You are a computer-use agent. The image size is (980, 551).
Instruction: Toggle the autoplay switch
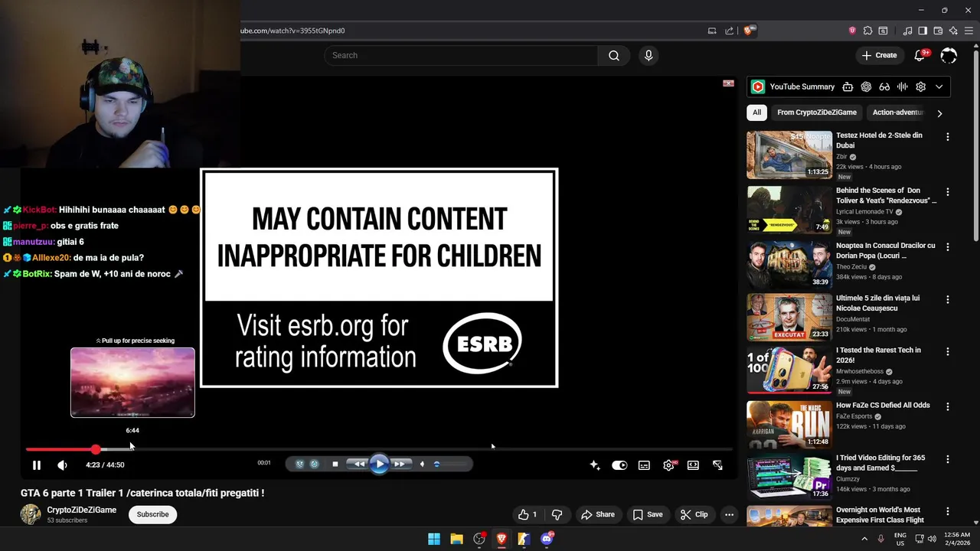619,465
